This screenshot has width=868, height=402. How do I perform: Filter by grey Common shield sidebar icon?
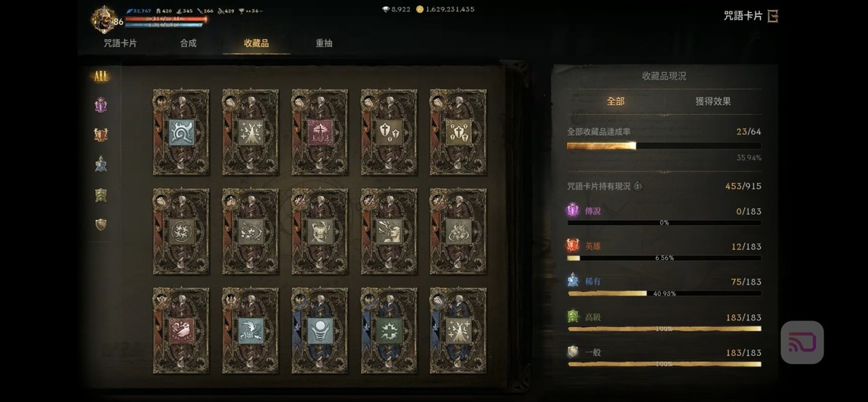point(100,224)
